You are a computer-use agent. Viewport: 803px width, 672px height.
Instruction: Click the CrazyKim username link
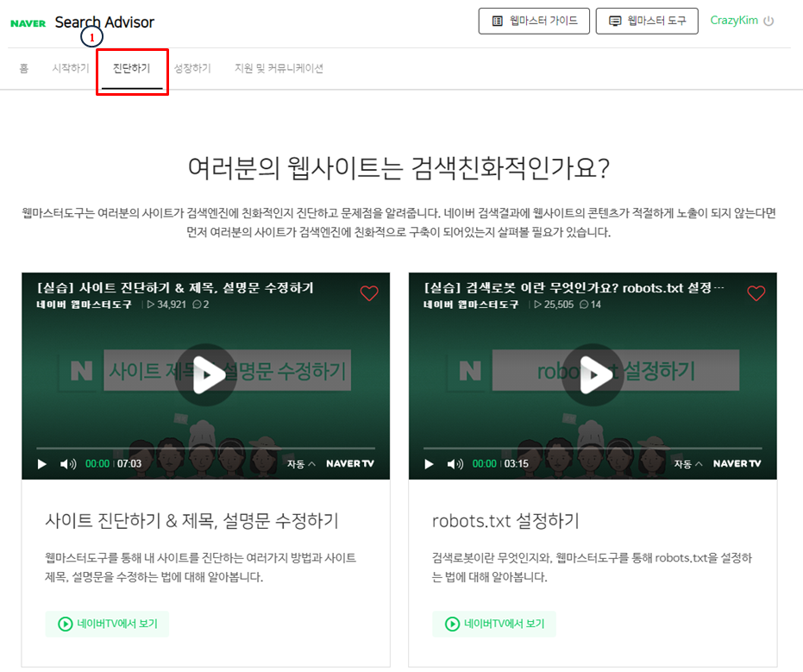[734, 21]
